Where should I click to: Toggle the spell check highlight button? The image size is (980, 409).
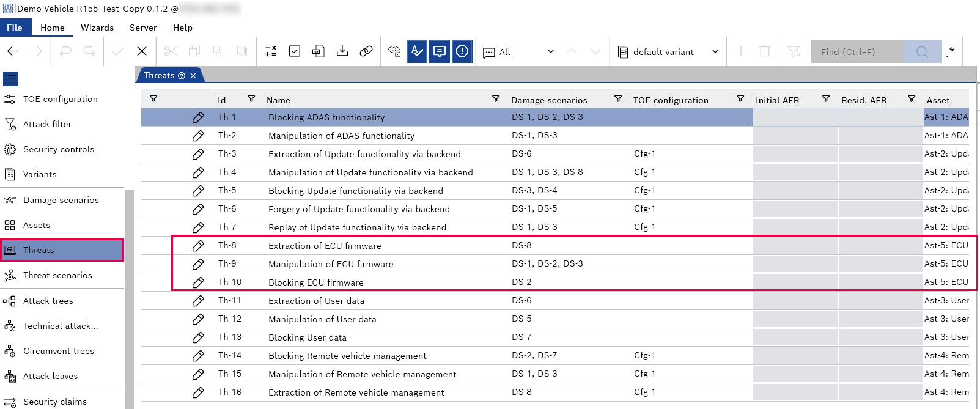[417, 51]
